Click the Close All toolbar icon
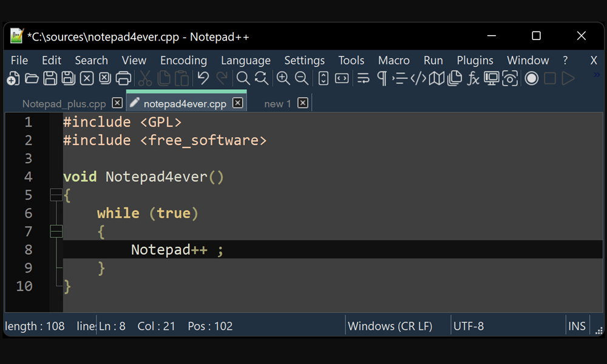The height and width of the screenshot is (364, 607). coord(105,78)
